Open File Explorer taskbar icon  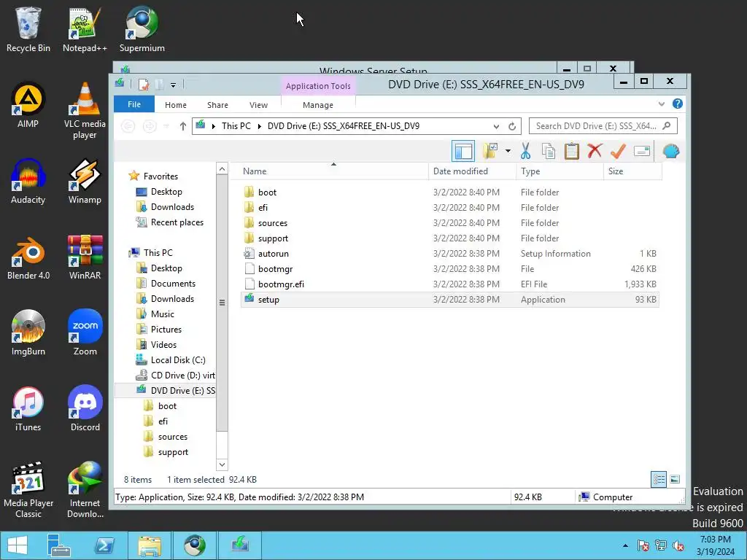tap(150, 545)
